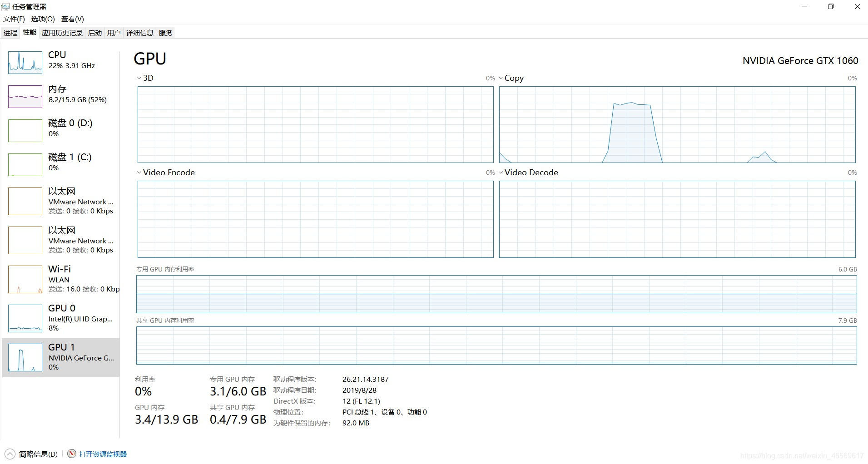
Task: Open the 查看(V) menu
Action: pyautogui.click(x=73, y=19)
